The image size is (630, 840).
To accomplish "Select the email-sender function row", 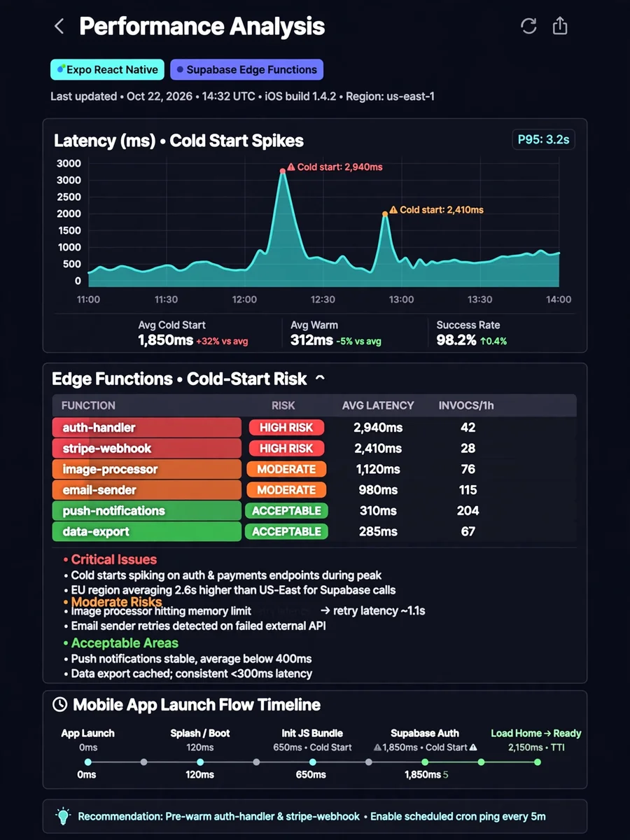I will click(314, 490).
